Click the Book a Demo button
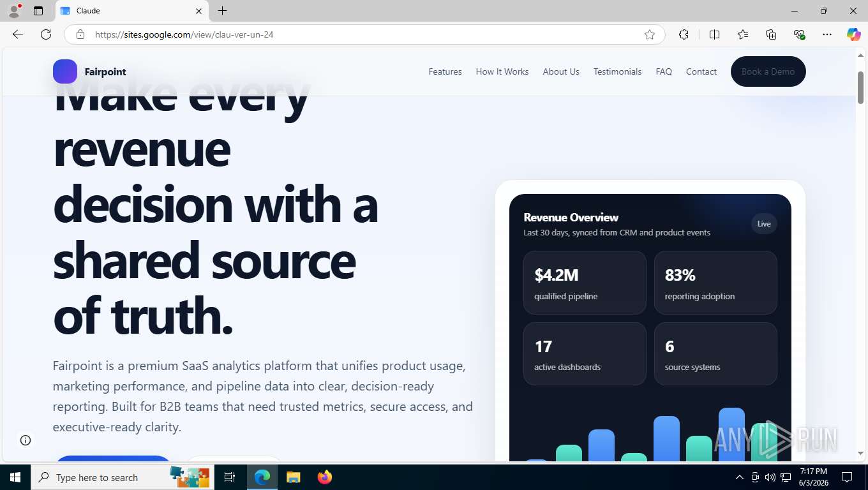This screenshot has width=868, height=490. (x=768, y=71)
